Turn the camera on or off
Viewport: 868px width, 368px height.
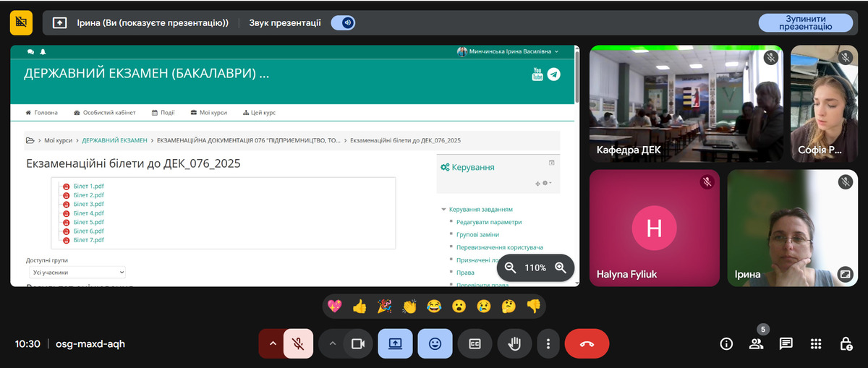(x=357, y=344)
